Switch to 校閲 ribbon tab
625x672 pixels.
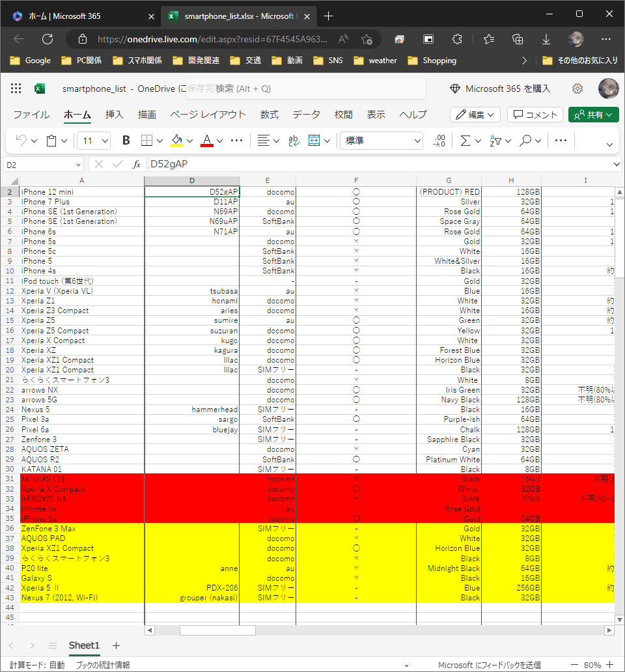coord(344,115)
